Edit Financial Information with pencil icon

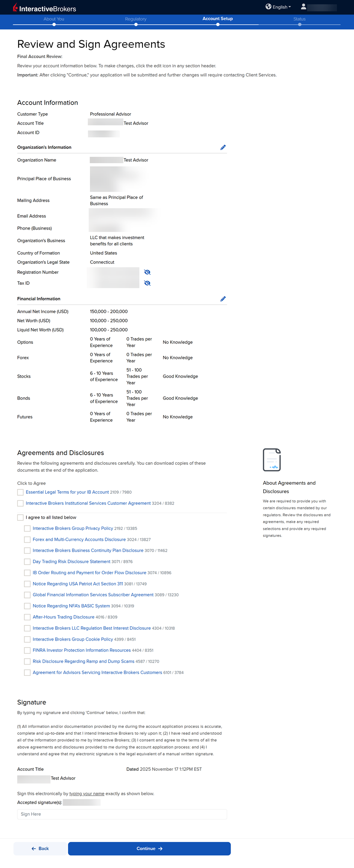pyautogui.click(x=223, y=299)
